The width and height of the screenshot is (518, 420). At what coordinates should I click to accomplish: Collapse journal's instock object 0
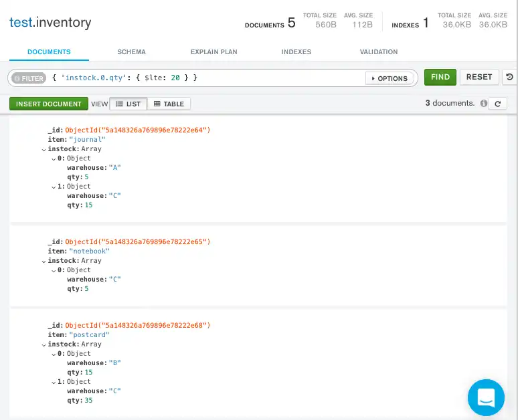coord(54,159)
